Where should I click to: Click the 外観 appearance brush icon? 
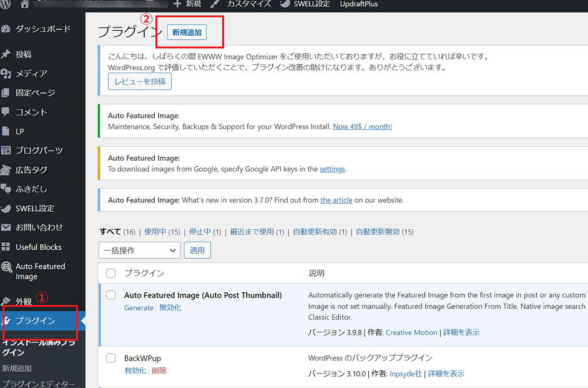click(x=6, y=301)
